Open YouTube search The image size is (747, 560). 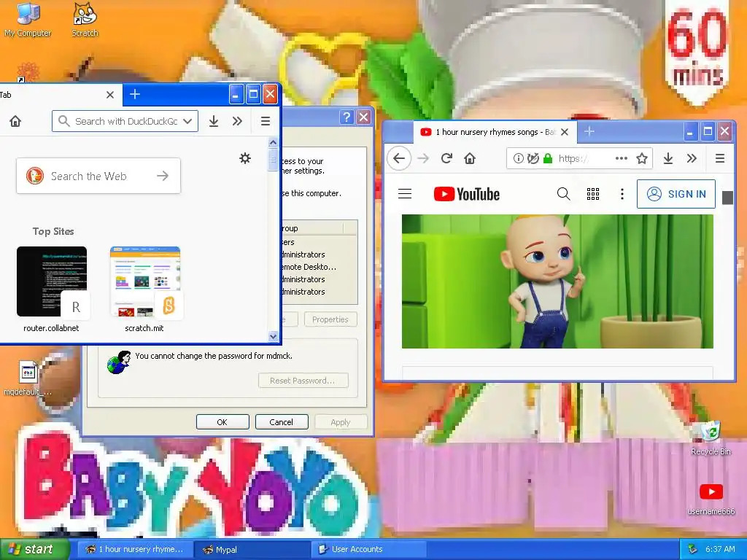point(564,194)
